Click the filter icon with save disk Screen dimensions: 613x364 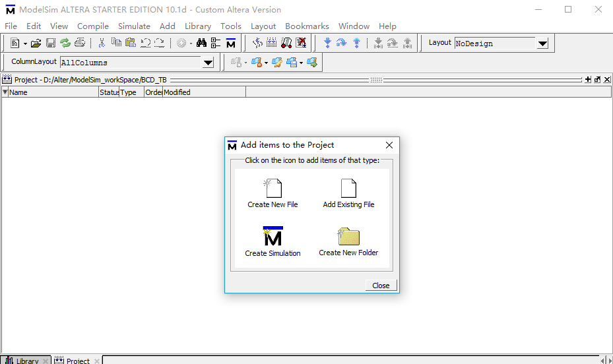tap(292, 62)
